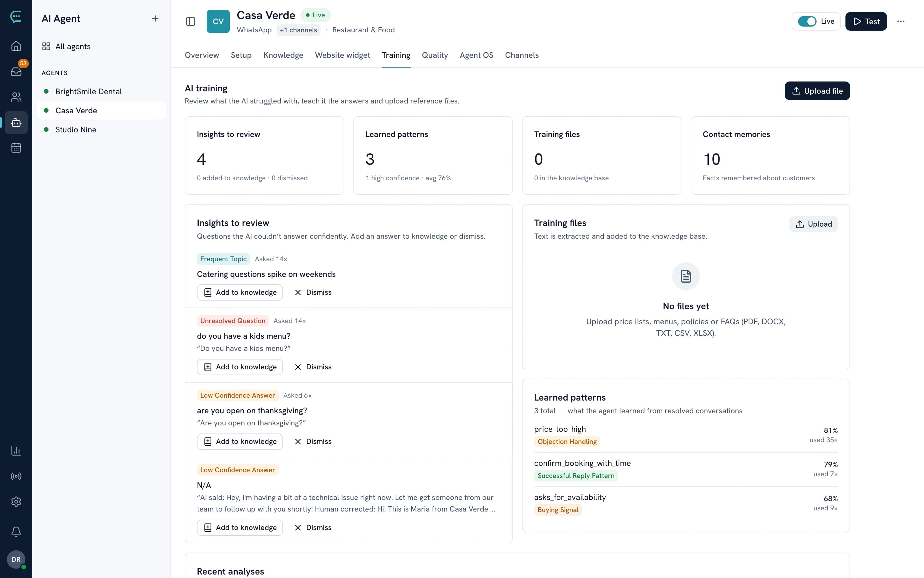Select the AI agent robot icon
This screenshot has height=578, width=924.
(x=16, y=122)
